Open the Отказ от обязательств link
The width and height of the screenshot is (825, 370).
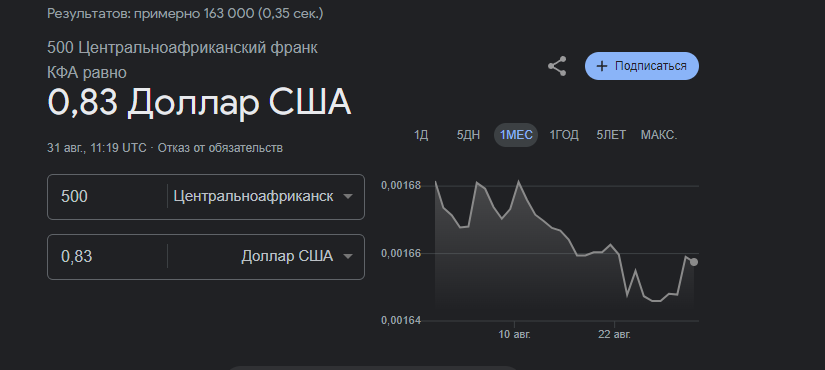[x=220, y=148]
